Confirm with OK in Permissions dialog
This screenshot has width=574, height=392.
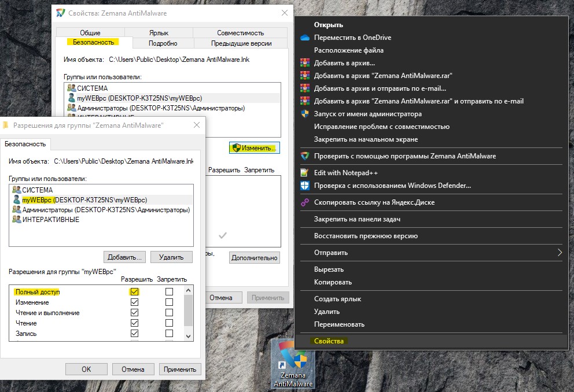click(86, 369)
